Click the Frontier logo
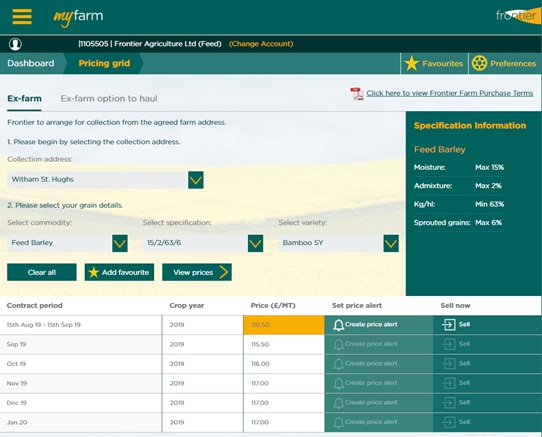The image size is (542, 437). tap(518, 16)
